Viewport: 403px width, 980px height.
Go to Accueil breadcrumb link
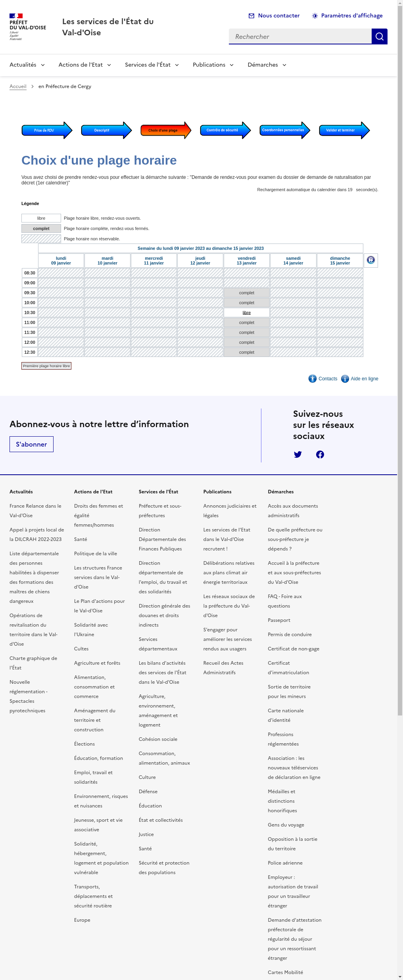(18, 86)
